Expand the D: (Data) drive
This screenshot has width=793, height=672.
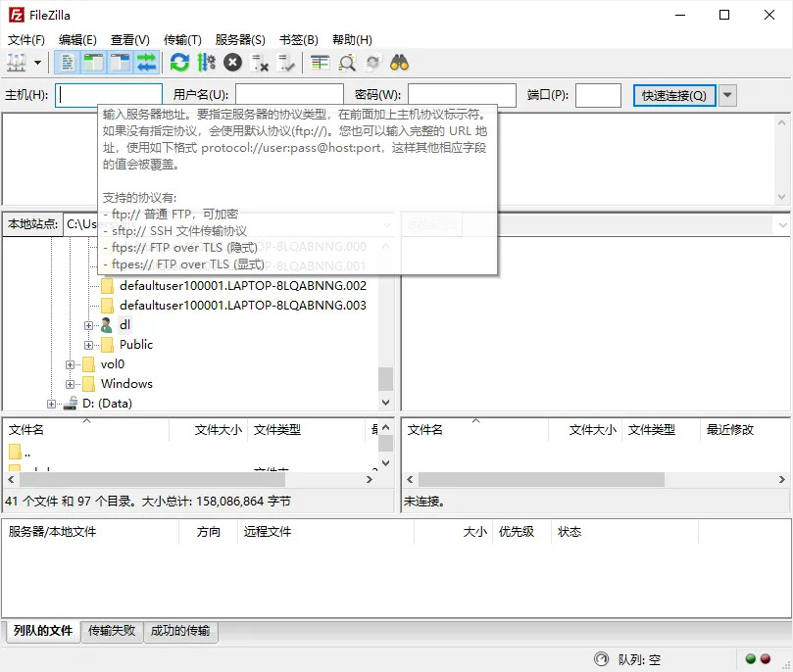[51, 405]
